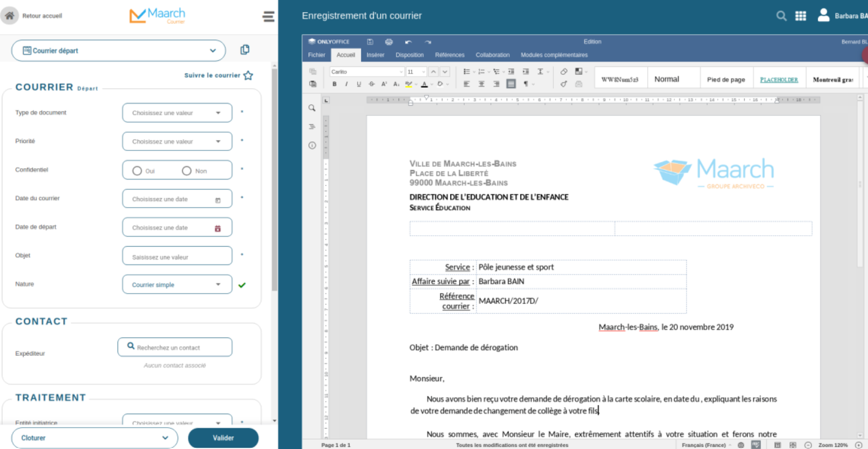This screenshot has width=868, height=449.
Task: Switch to the Insérer tab
Action: 375,55
